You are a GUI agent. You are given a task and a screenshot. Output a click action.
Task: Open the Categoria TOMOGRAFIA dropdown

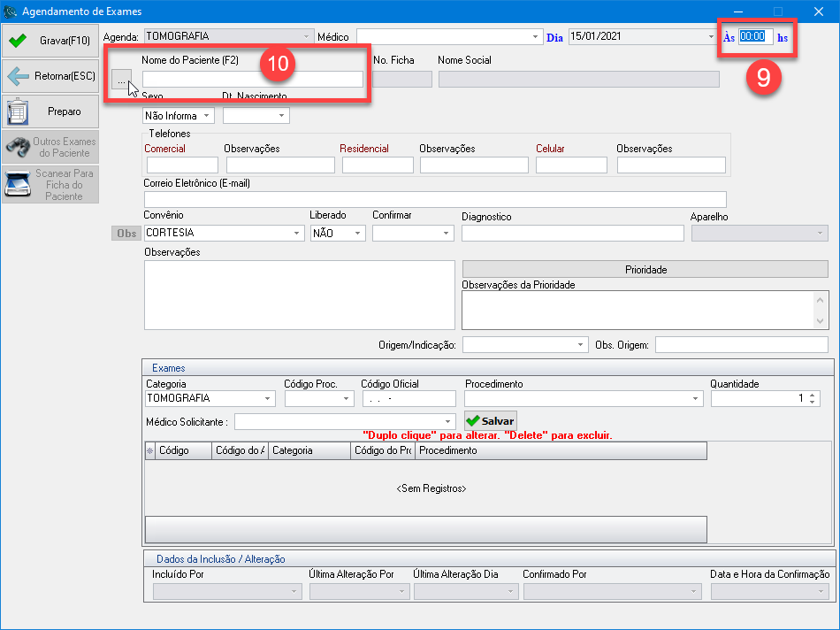(x=267, y=399)
